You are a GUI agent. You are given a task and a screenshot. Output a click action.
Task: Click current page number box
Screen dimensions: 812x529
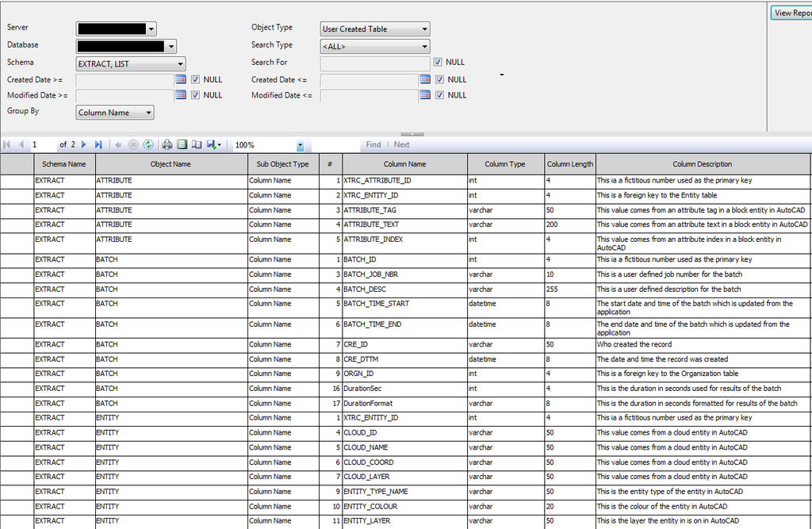tap(43, 144)
